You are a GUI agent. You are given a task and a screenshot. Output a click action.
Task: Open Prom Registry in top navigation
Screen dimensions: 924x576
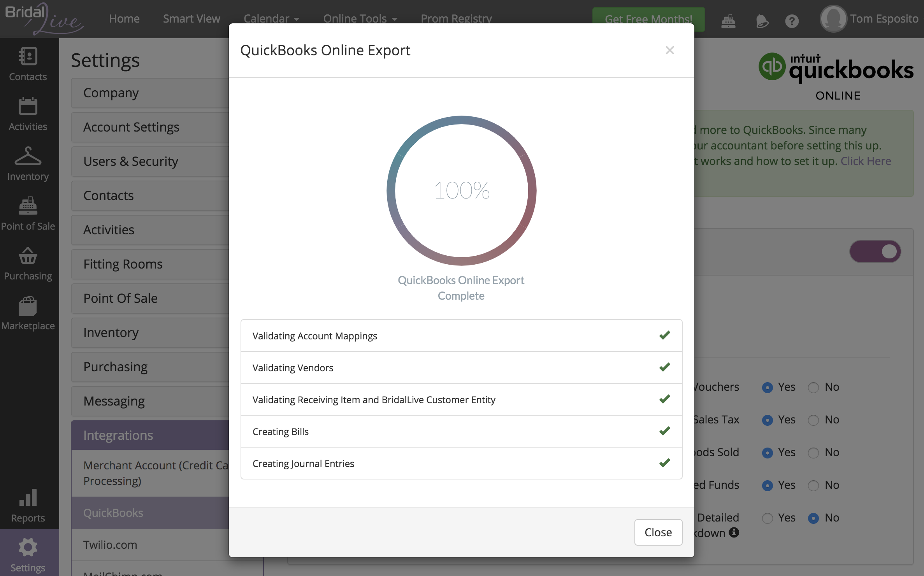point(456,18)
